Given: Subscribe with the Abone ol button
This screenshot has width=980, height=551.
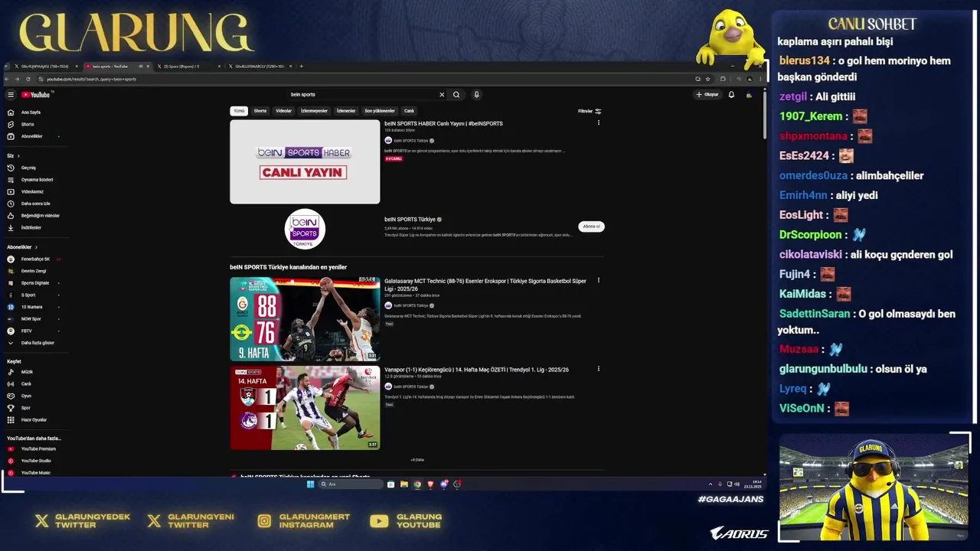Looking at the screenshot, I should (591, 227).
